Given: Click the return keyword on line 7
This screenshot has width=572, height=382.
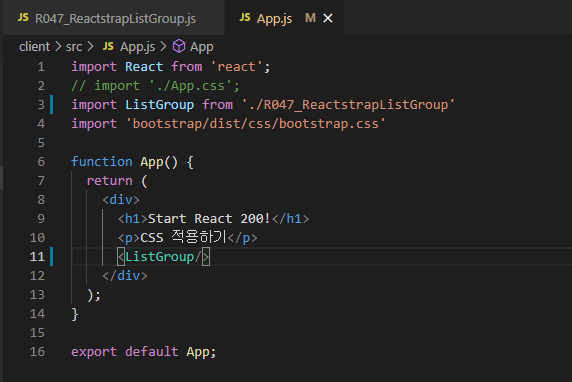Looking at the screenshot, I should click(x=109, y=181).
